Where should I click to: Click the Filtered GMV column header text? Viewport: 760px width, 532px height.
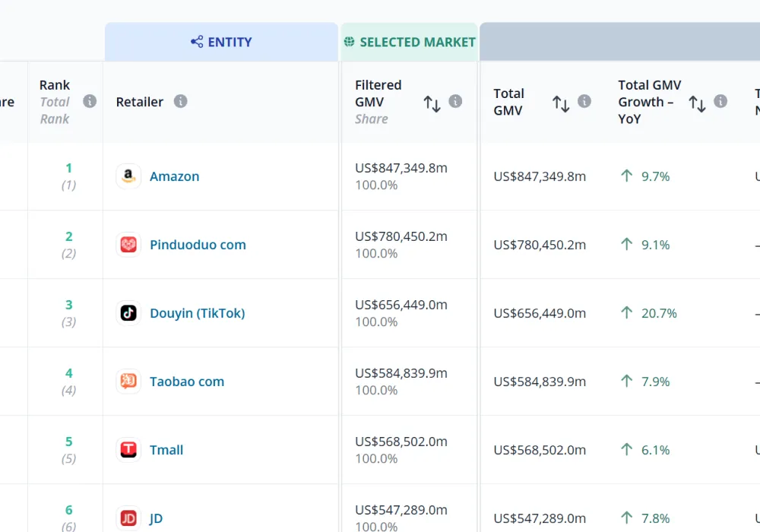(x=378, y=93)
